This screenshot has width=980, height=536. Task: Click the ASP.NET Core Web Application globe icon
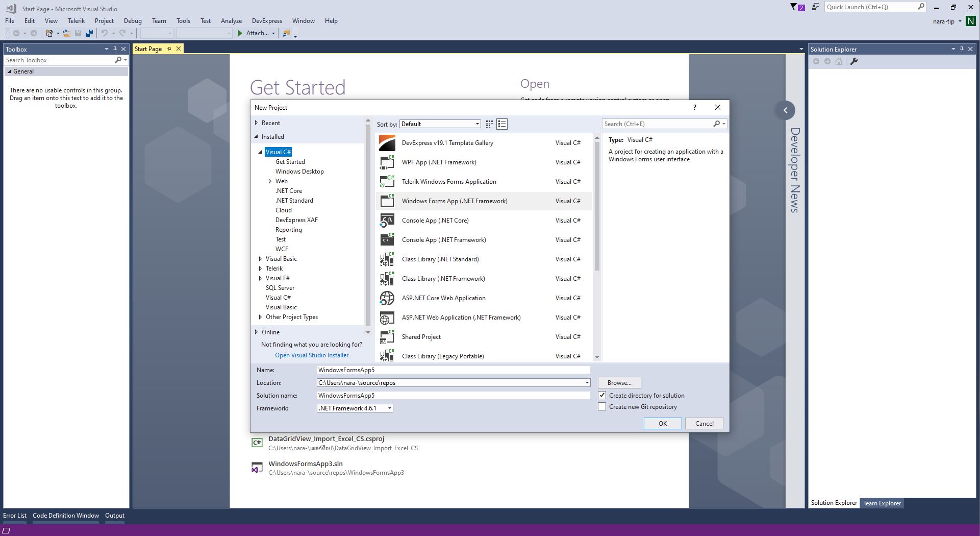[387, 298]
